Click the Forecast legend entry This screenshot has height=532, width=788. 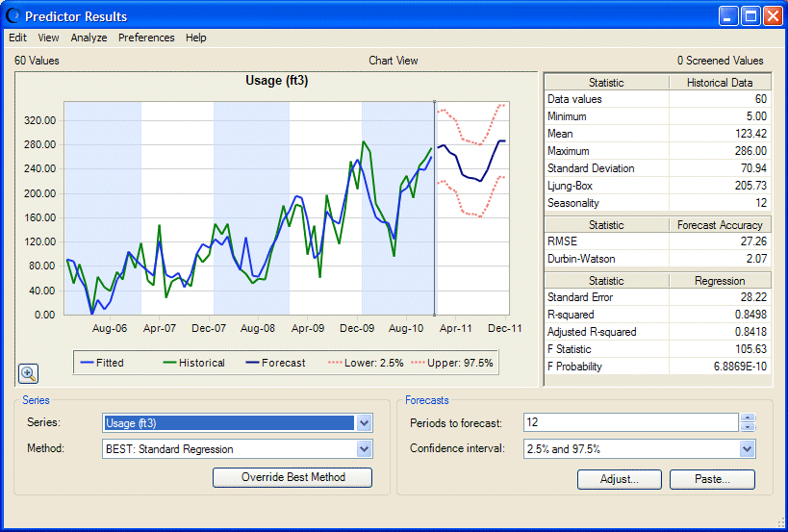(x=275, y=363)
